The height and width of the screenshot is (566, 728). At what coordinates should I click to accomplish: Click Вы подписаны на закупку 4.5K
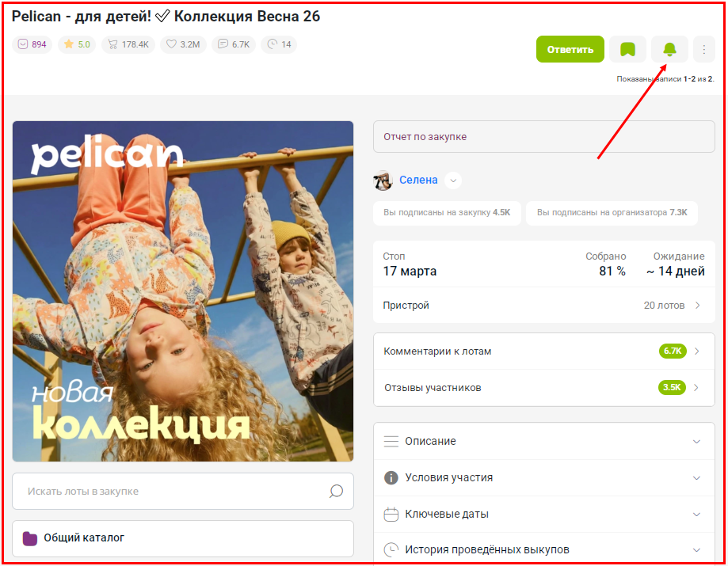(x=447, y=213)
